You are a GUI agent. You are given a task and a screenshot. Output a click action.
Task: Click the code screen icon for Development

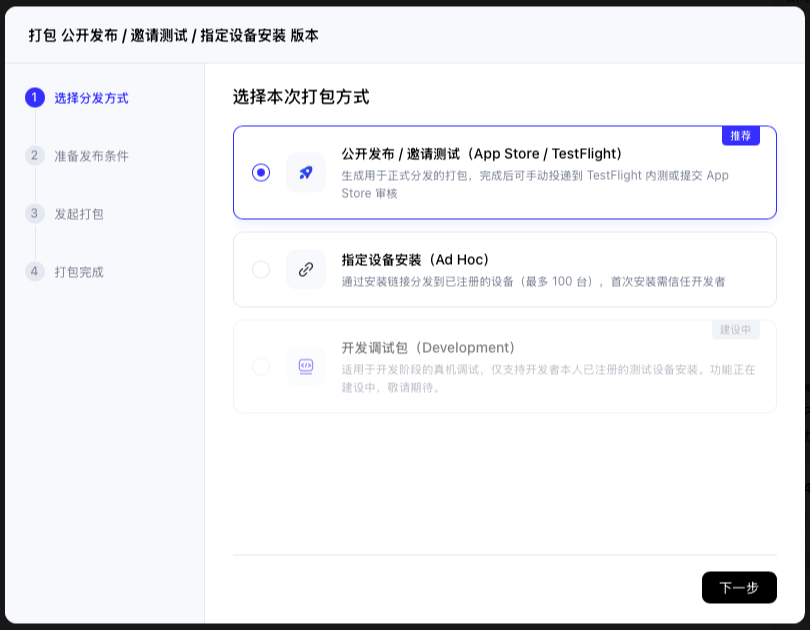pos(306,367)
